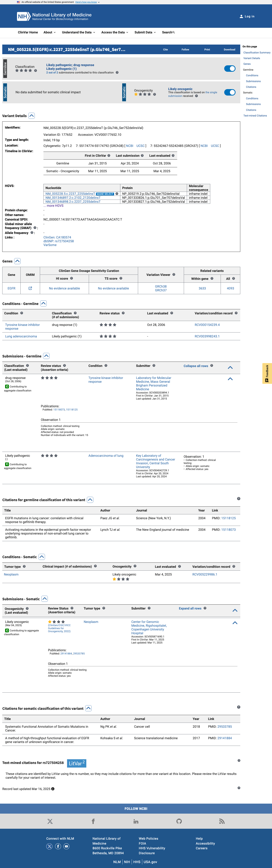Click help icon next to First in ClinVar
Viewport: 272px width, 868px height.
(x=109, y=156)
